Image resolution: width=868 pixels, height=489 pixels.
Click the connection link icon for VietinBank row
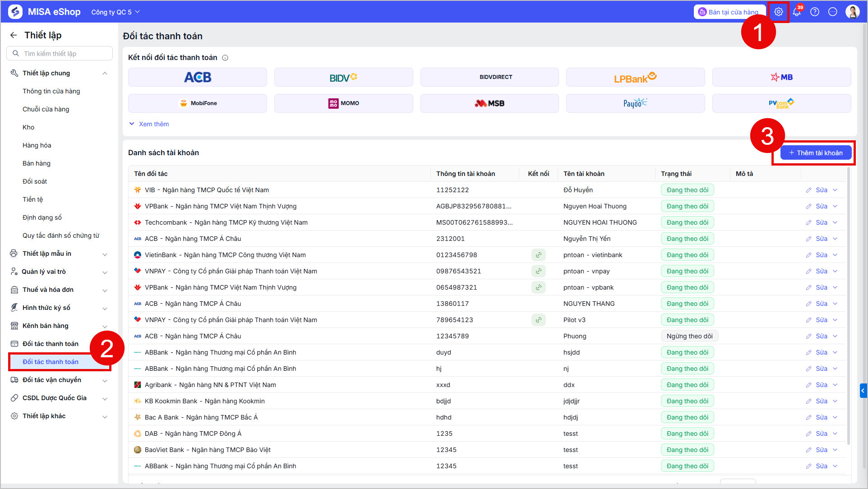coord(539,255)
